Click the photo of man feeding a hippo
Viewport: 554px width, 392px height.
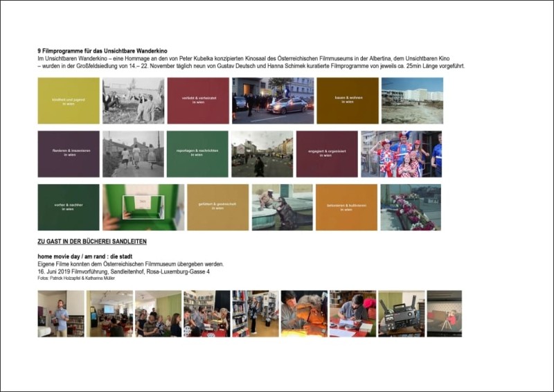tap(283, 208)
